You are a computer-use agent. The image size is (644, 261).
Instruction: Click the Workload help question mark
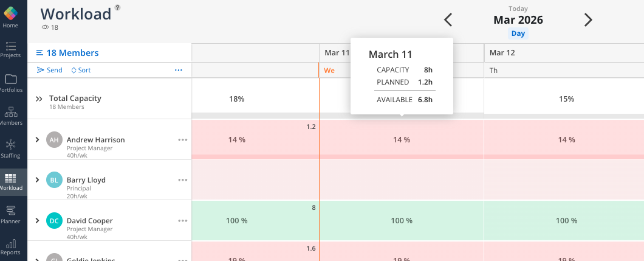point(117,7)
